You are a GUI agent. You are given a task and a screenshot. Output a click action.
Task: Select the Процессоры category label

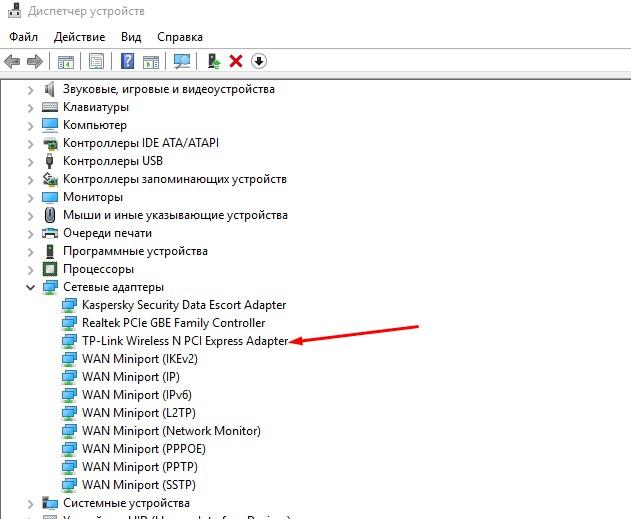tap(98, 269)
